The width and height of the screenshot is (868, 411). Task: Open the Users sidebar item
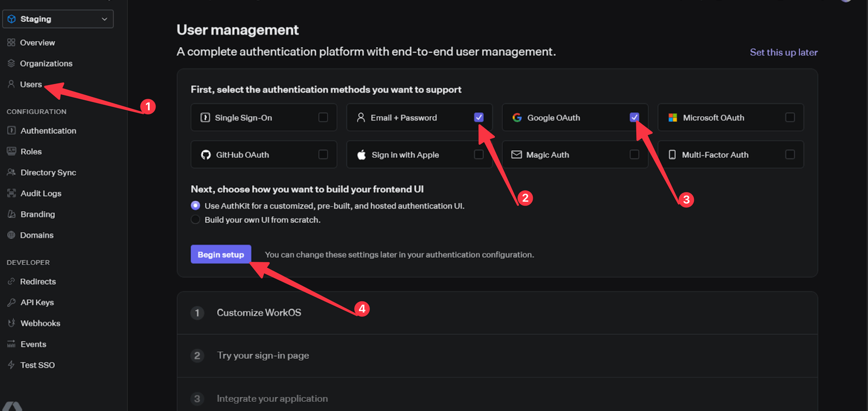31,84
